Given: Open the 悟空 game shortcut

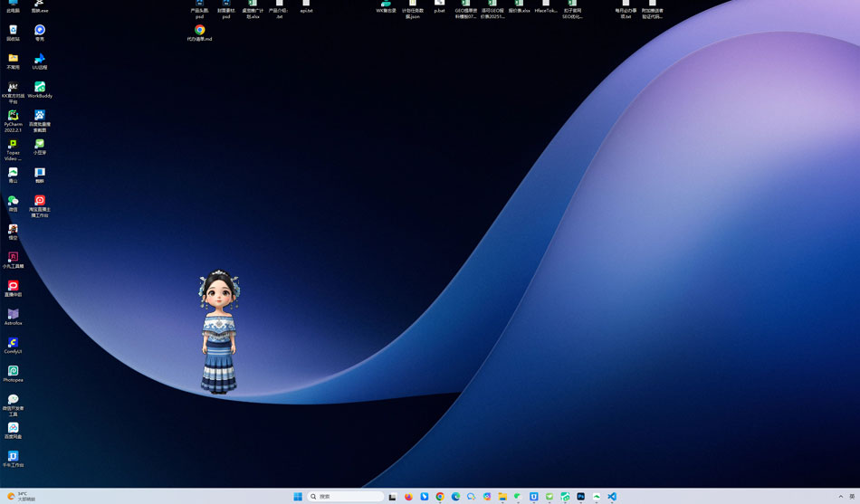Looking at the screenshot, I should (14, 232).
